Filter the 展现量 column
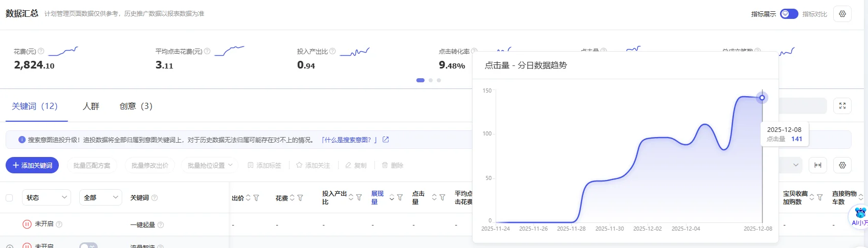Image resolution: width=868 pixels, height=248 pixels. click(400, 197)
